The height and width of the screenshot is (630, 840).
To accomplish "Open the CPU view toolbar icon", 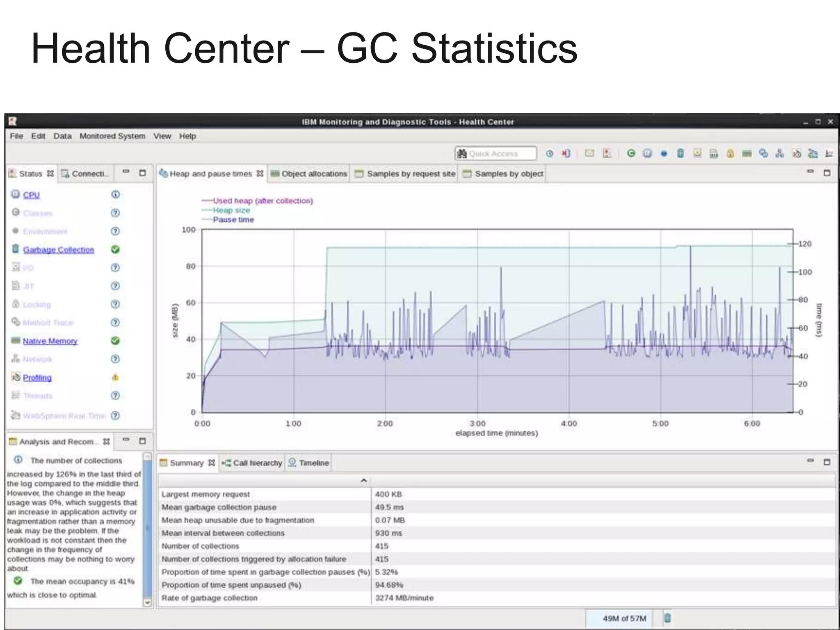I will pos(647,153).
